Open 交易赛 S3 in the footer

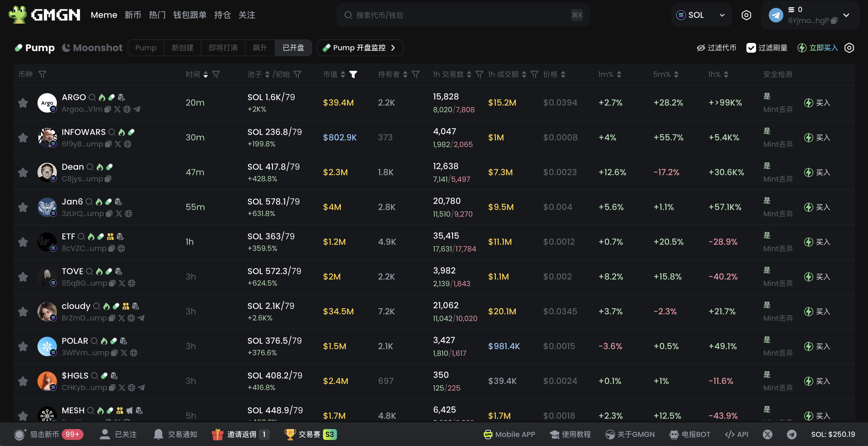click(x=310, y=435)
